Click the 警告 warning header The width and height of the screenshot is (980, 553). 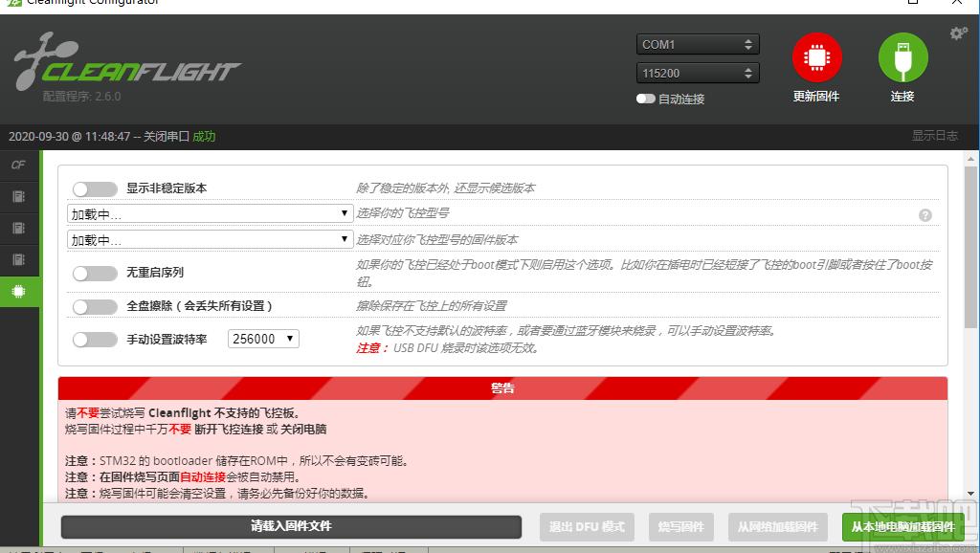click(x=502, y=388)
